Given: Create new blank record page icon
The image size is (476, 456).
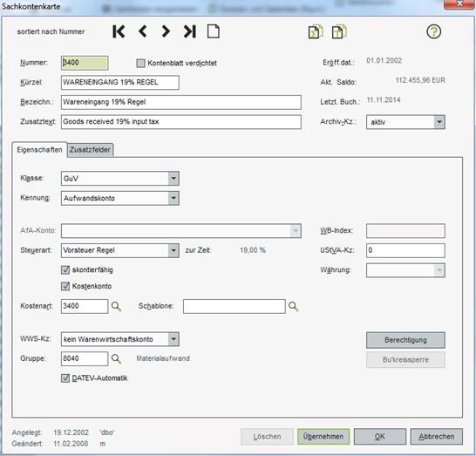Looking at the screenshot, I should 213,31.
